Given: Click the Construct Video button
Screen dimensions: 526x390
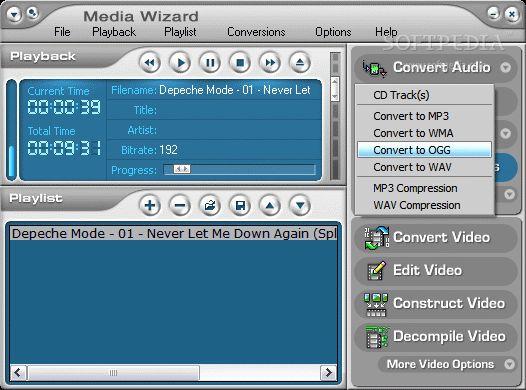Looking at the screenshot, I should 435,304.
